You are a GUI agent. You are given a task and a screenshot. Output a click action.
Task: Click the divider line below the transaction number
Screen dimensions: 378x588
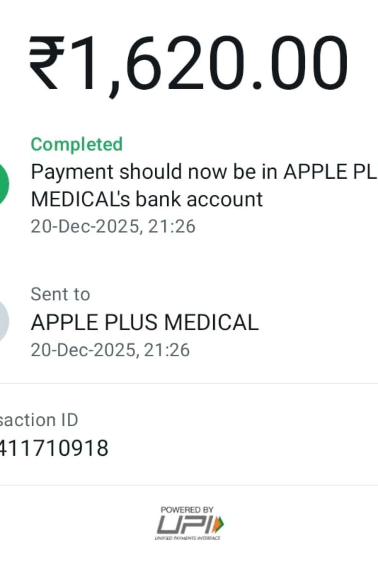click(189, 485)
